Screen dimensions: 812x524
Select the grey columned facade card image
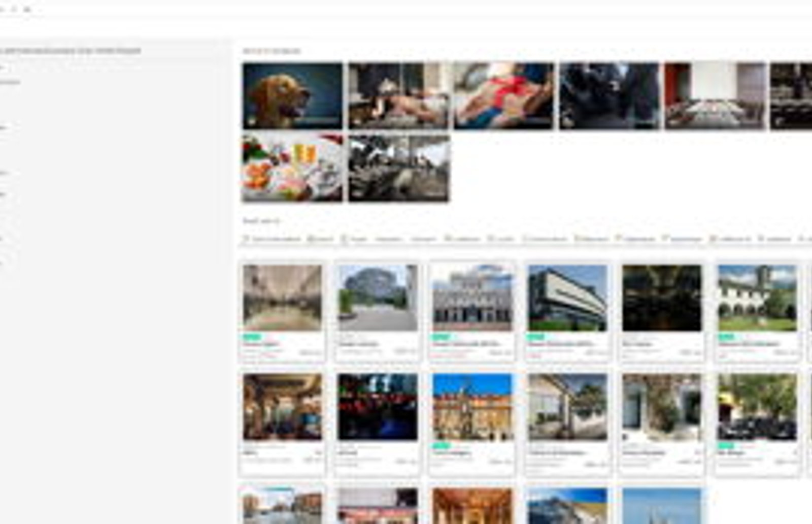tap(472, 298)
